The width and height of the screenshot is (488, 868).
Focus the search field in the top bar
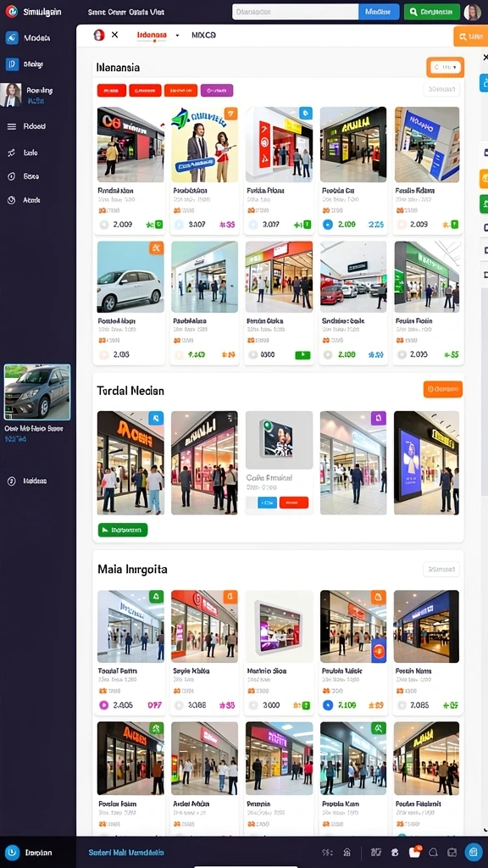click(295, 12)
